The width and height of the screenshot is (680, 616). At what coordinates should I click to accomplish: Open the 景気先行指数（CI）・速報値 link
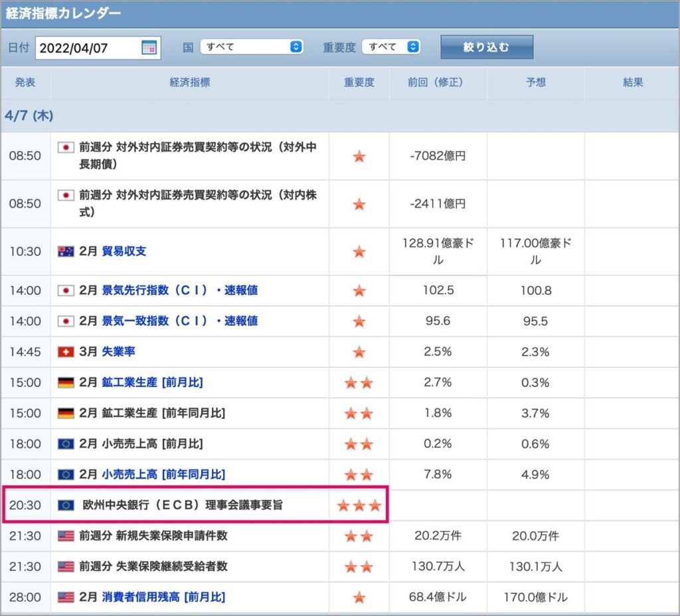click(x=180, y=291)
